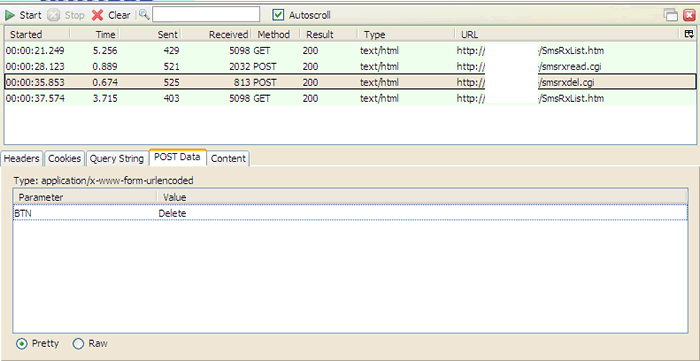Viewport: 700px width, 361px height.
Task: Open the Query String tab
Action: tap(117, 158)
